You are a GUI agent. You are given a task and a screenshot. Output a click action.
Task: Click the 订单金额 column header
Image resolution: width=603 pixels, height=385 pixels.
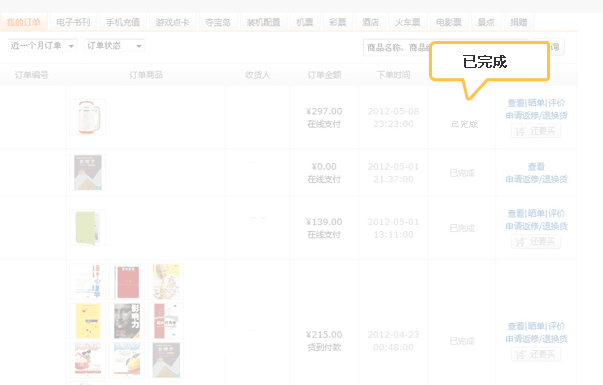324,75
